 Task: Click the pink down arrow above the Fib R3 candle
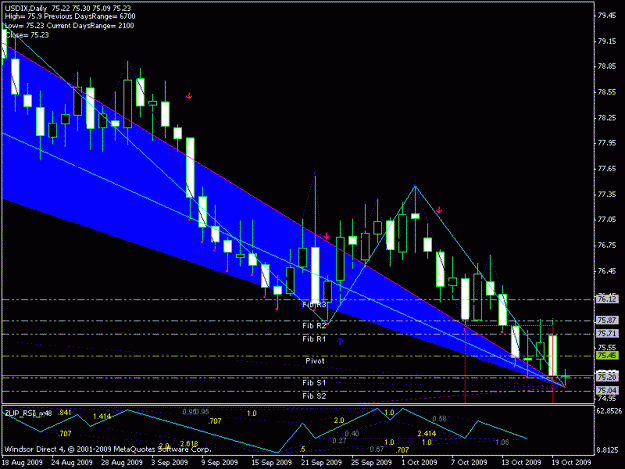point(326,236)
